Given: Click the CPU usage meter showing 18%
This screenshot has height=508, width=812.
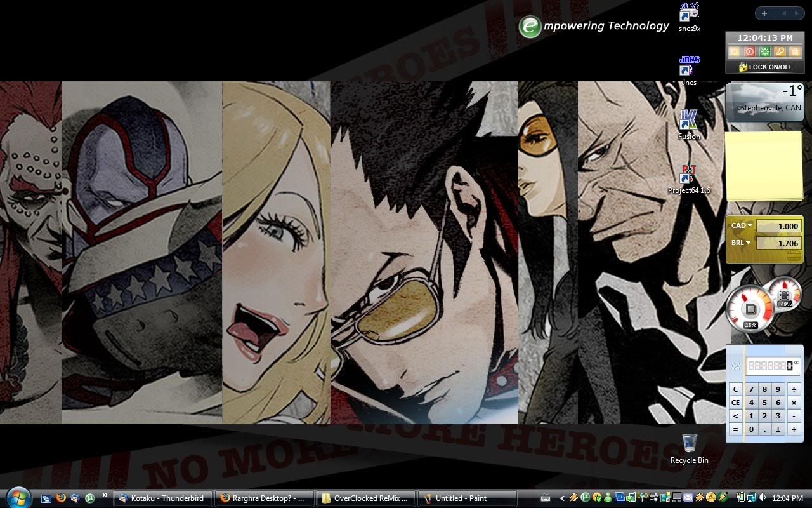Looking at the screenshot, I should click(750, 309).
